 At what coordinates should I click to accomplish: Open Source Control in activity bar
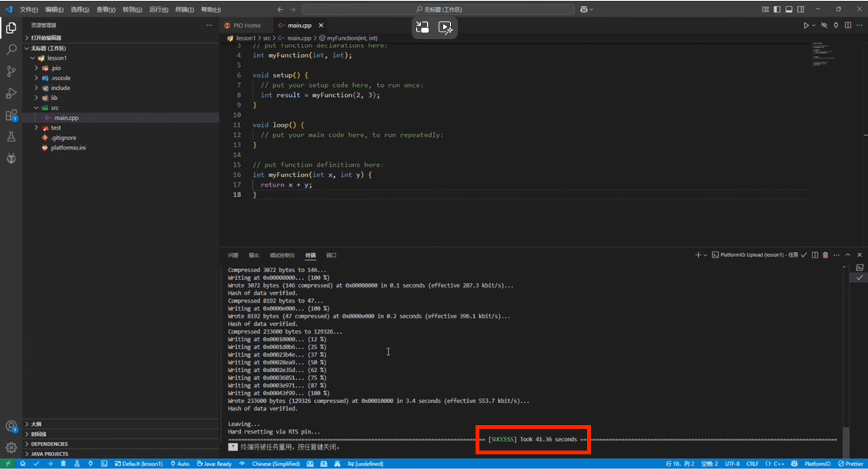coord(12,71)
